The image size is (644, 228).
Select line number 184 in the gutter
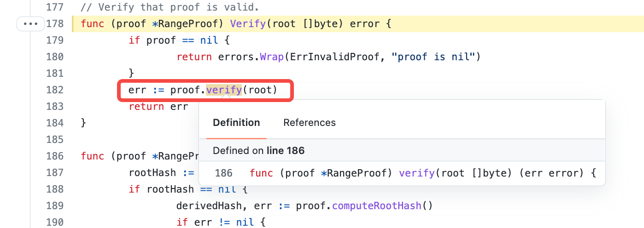click(x=55, y=123)
